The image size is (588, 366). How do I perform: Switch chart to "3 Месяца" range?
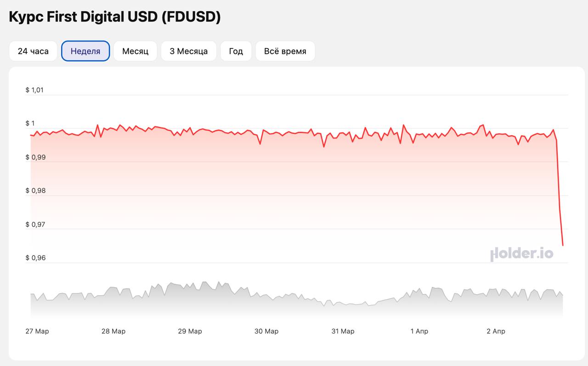tap(188, 51)
